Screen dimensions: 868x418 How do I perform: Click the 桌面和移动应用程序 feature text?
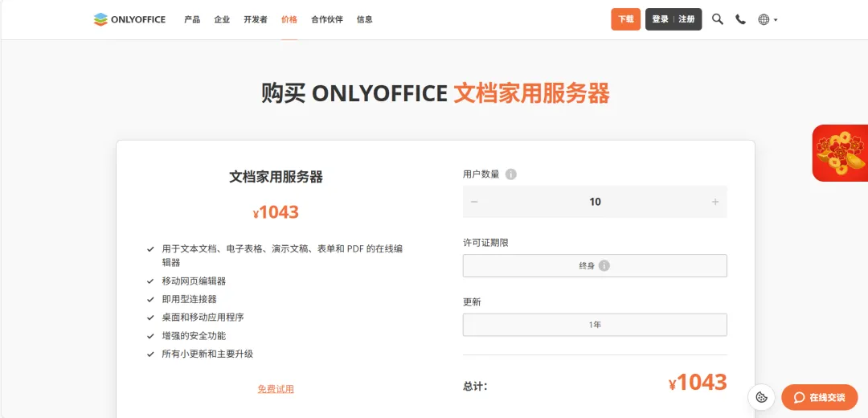(x=203, y=318)
